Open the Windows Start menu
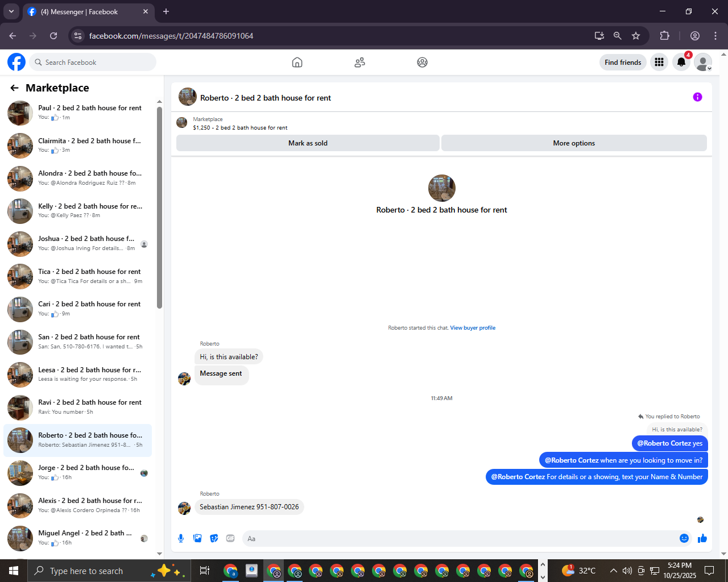728x582 pixels. [14, 571]
